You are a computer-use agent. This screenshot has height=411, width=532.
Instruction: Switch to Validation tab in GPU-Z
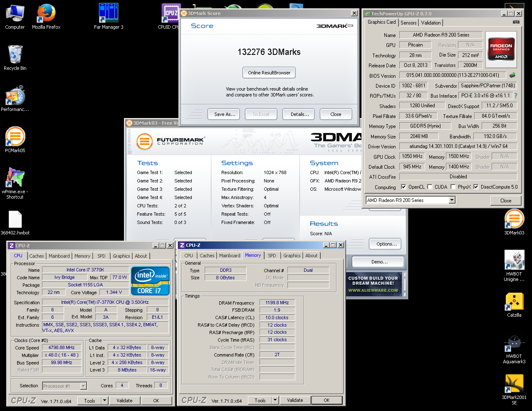[431, 23]
